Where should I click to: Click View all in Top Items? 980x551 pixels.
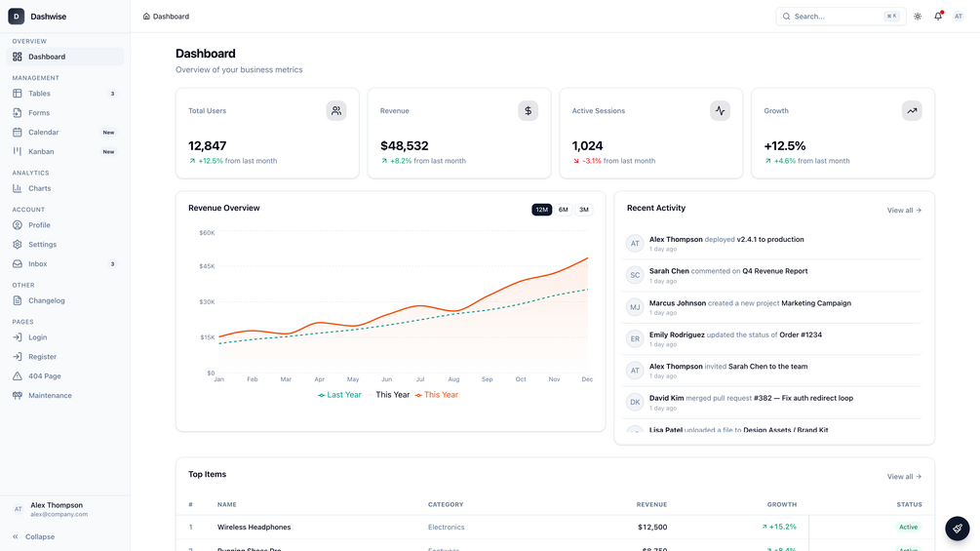tap(904, 477)
